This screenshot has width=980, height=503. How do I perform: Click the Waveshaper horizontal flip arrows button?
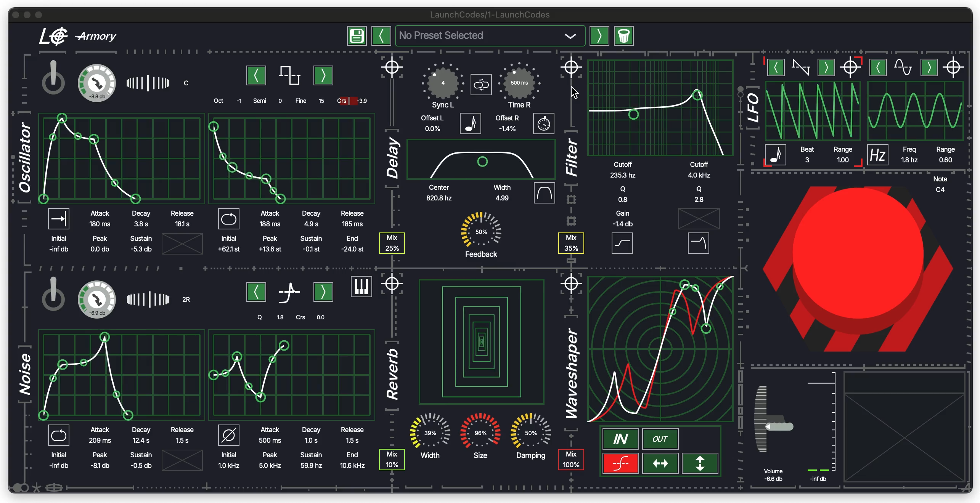click(x=660, y=463)
